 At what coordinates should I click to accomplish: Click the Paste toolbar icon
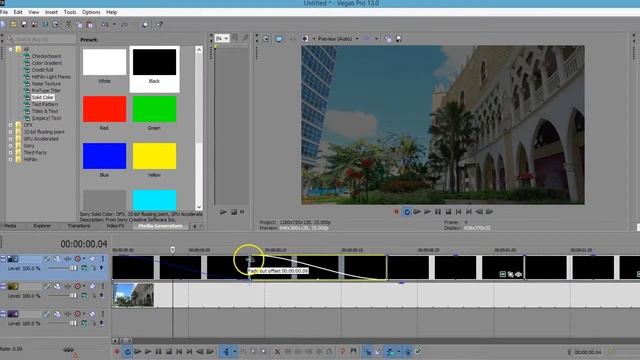click(90, 24)
